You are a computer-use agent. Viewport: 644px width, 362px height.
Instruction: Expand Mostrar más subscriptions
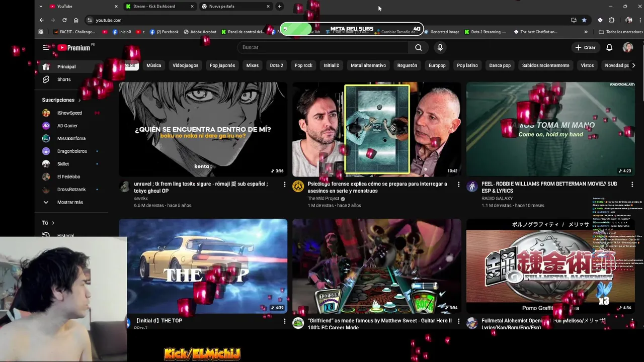[x=70, y=202]
